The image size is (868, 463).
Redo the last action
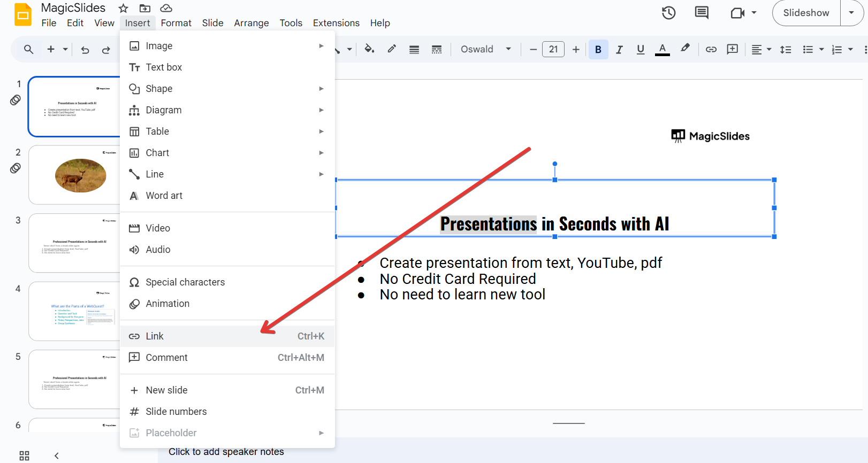(x=106, y=50)
